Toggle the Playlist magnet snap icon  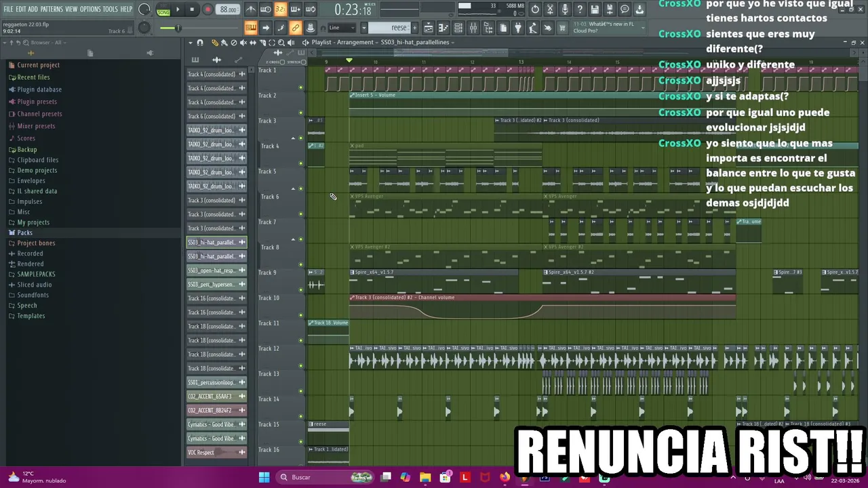[x=199, y=43]
